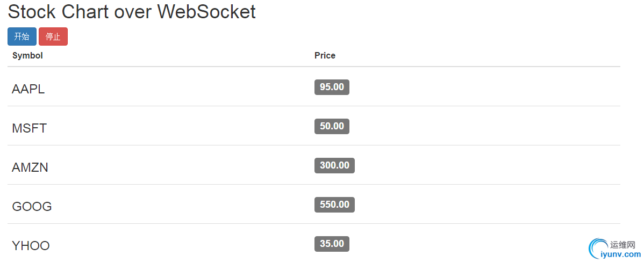Click the 300.00 price badge

coord(334,165)
